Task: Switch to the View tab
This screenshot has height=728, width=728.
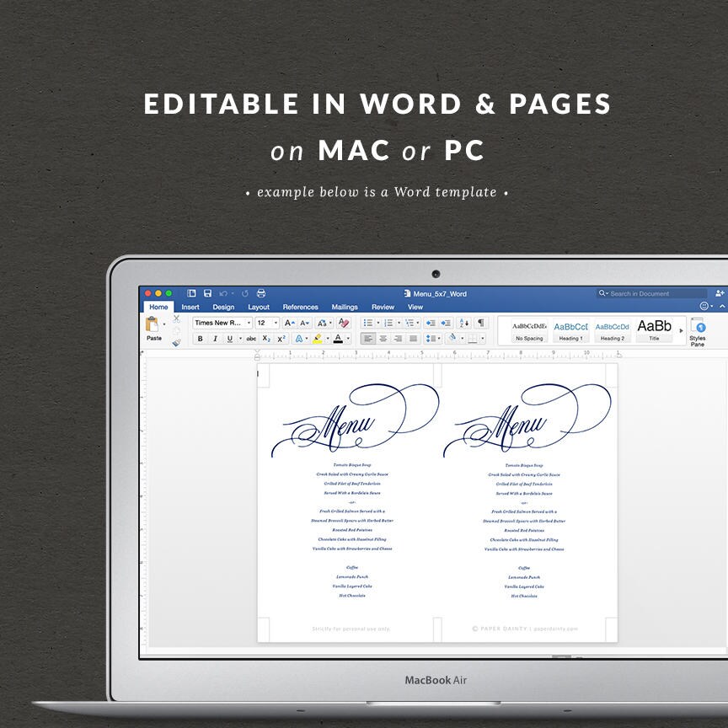Action: (x=415, y=307)
